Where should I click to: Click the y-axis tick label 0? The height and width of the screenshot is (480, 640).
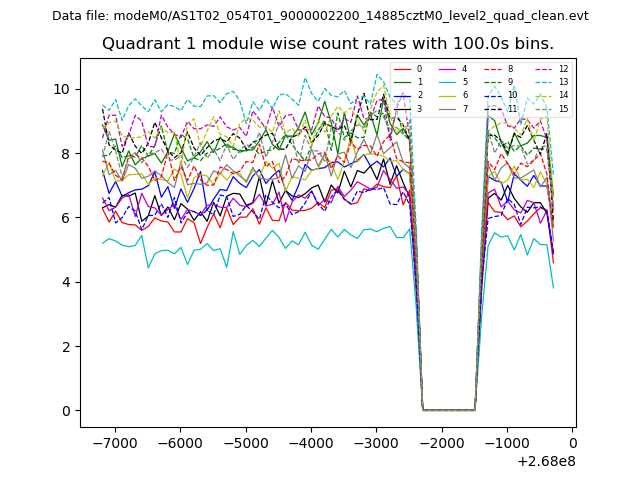point(65,411)
